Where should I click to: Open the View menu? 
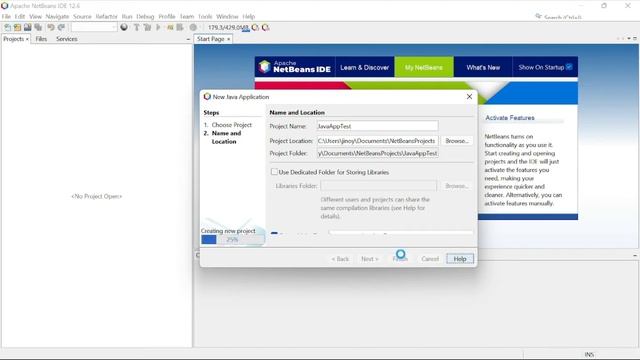click(x=36, y=16)
